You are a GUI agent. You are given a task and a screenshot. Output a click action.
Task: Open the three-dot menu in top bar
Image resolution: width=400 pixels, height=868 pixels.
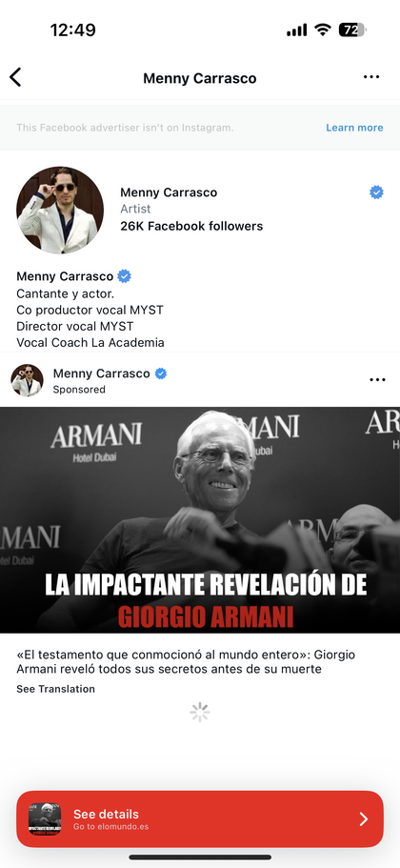coord(371,77)
